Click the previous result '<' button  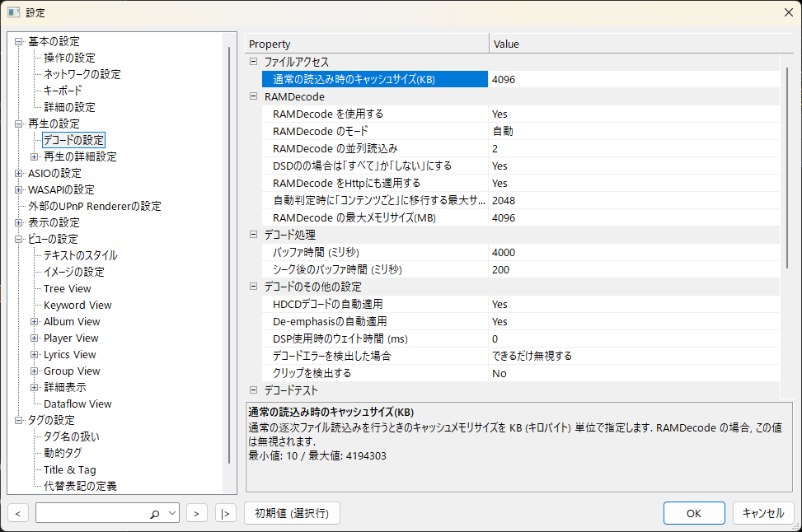(x=18, y=513)
